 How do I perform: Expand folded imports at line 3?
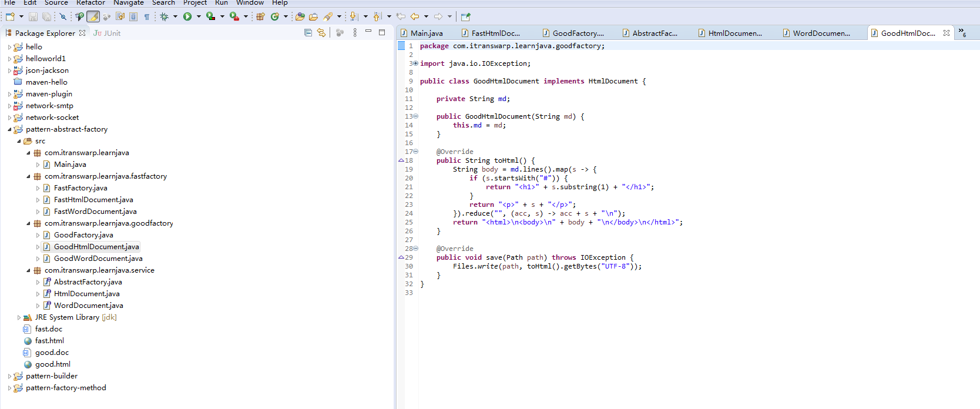click(x=415, y=63)
